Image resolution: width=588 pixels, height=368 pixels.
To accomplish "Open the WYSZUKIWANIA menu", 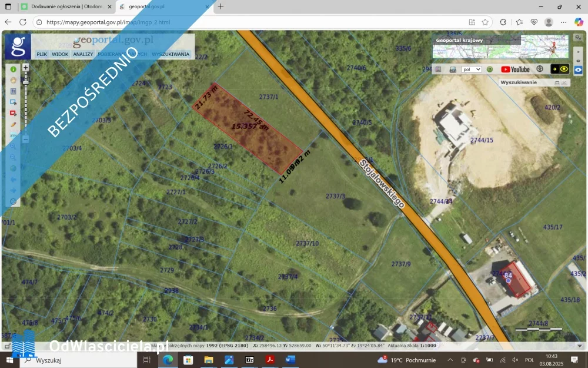I will click(171, 54).
